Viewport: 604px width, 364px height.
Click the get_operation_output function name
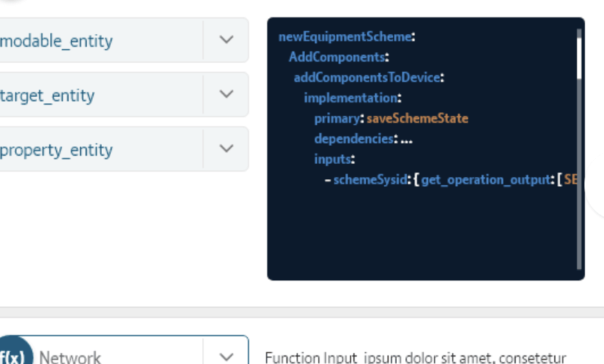click(x=485, y=180)
